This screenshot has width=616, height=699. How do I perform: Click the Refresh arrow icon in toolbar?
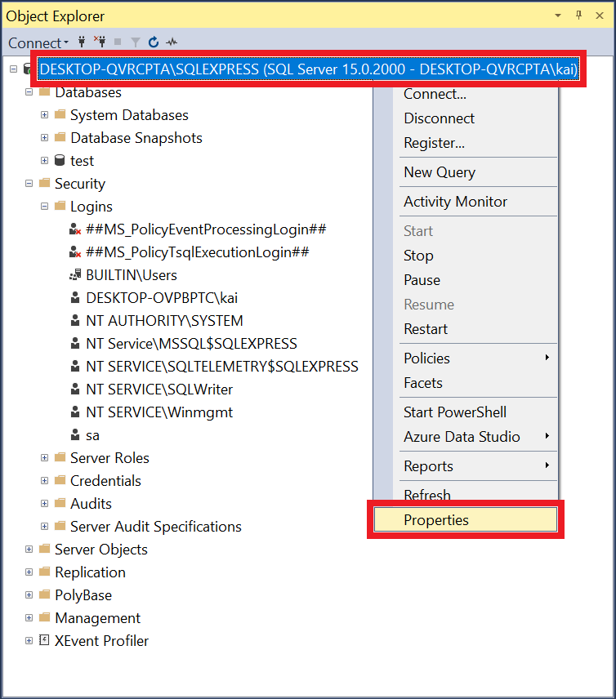tap(154, 42)
